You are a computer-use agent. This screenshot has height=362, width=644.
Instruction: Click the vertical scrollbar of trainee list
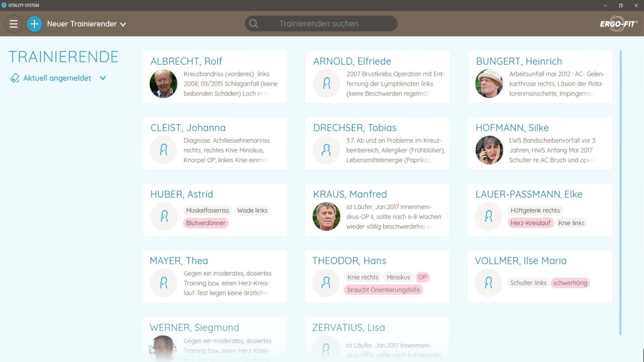621,193
